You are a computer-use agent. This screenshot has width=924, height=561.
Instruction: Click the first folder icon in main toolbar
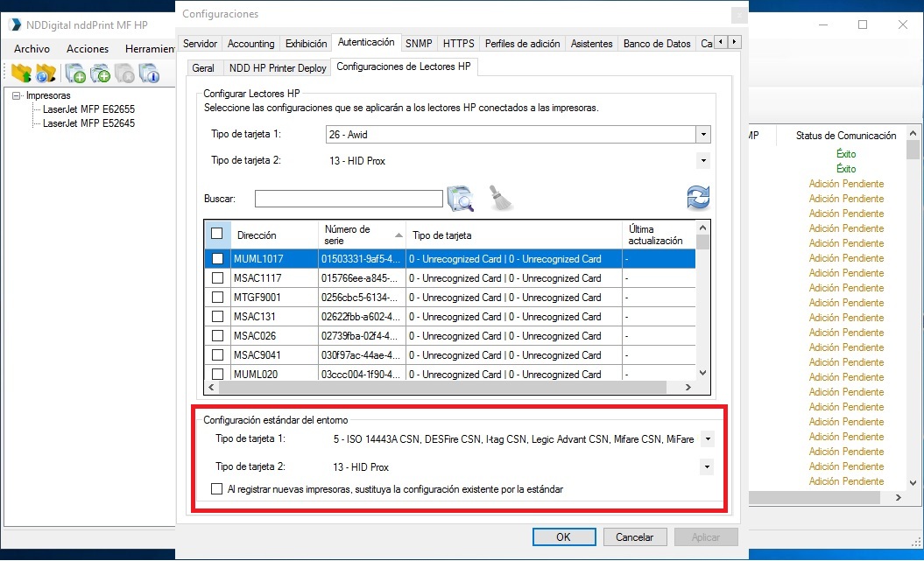[x=21, y=73]
